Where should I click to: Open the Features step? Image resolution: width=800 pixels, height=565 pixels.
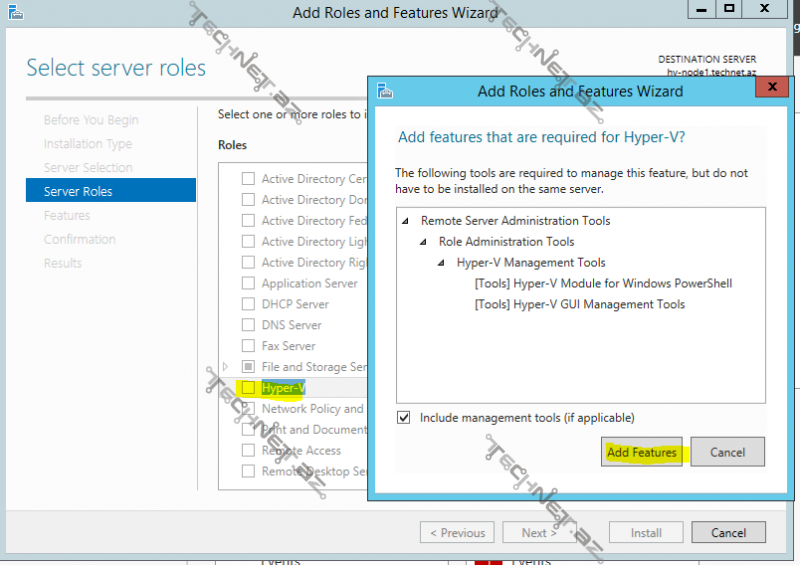click(x=67, y=216)
